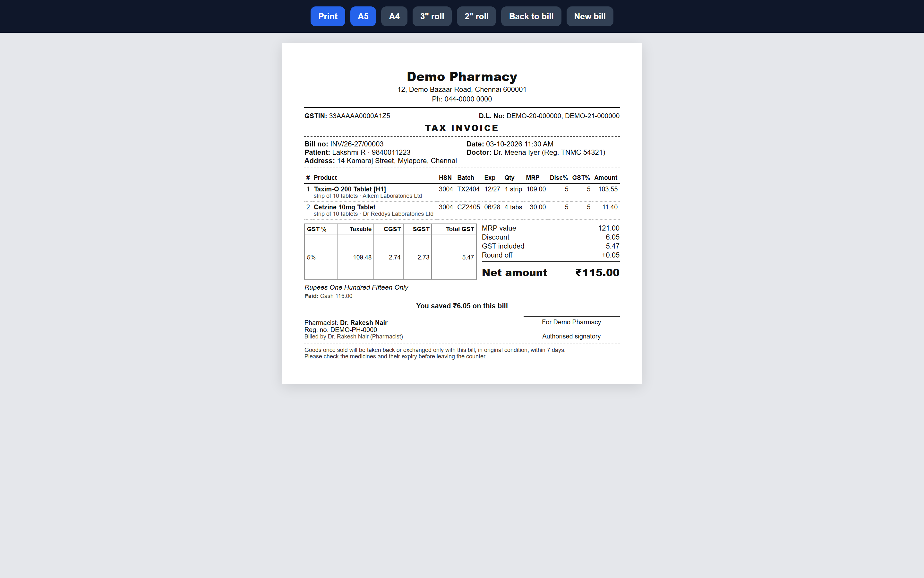The image size is (924, 578).
Task: Click Cetzine 10mg Tablet product
Action: (x=344, y=207)
